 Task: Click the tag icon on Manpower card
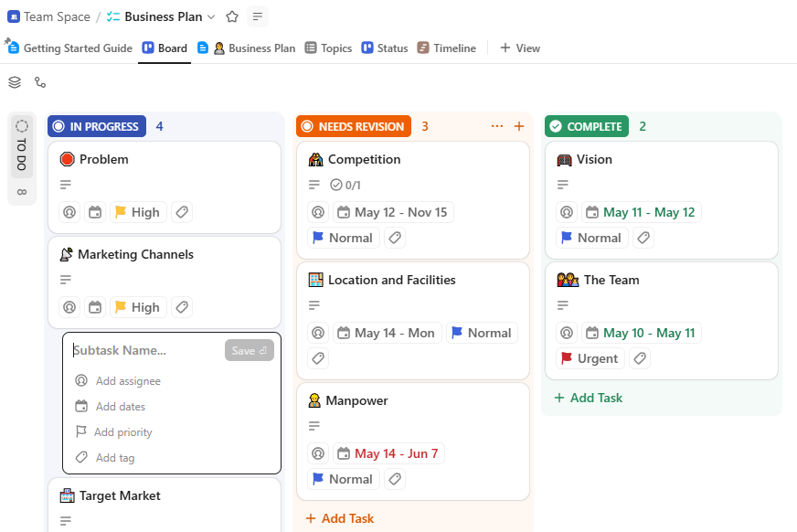pos(394,479)
